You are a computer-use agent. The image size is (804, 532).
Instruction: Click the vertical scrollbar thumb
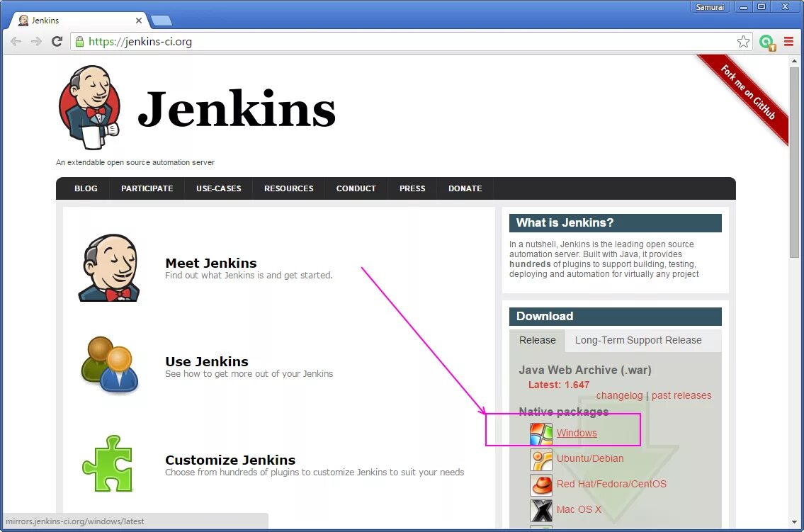click(x=794, y=162)
